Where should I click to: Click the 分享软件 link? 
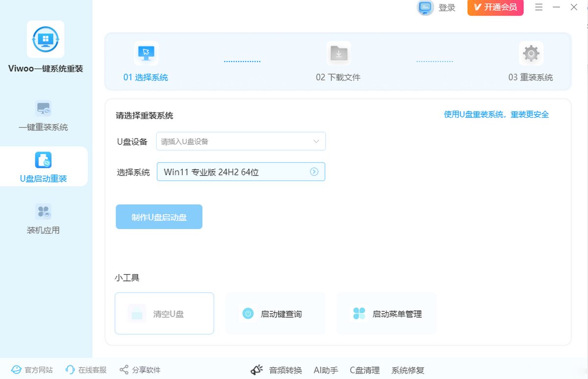pos(146,370)
